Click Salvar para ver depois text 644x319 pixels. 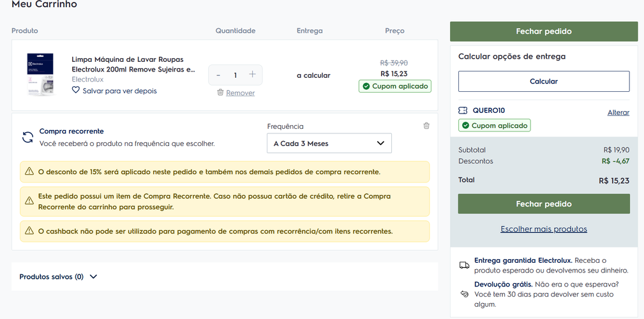point(119,91)
